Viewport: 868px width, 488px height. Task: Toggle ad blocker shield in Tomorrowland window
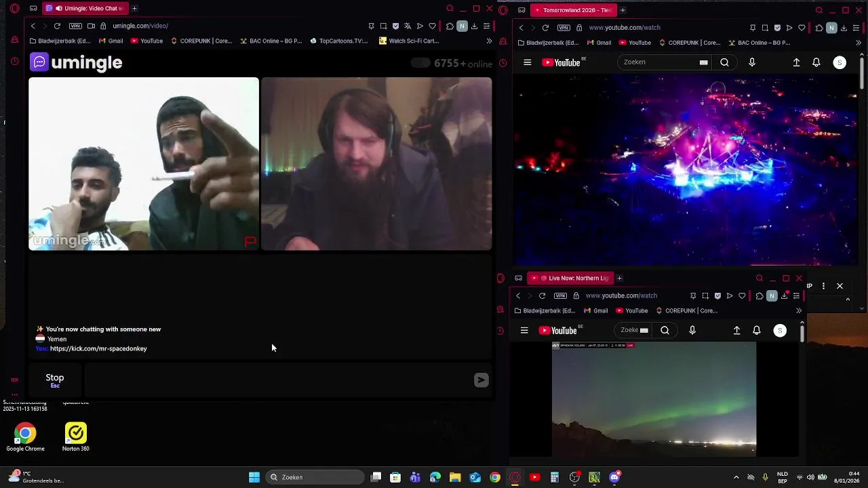[777, 28]
